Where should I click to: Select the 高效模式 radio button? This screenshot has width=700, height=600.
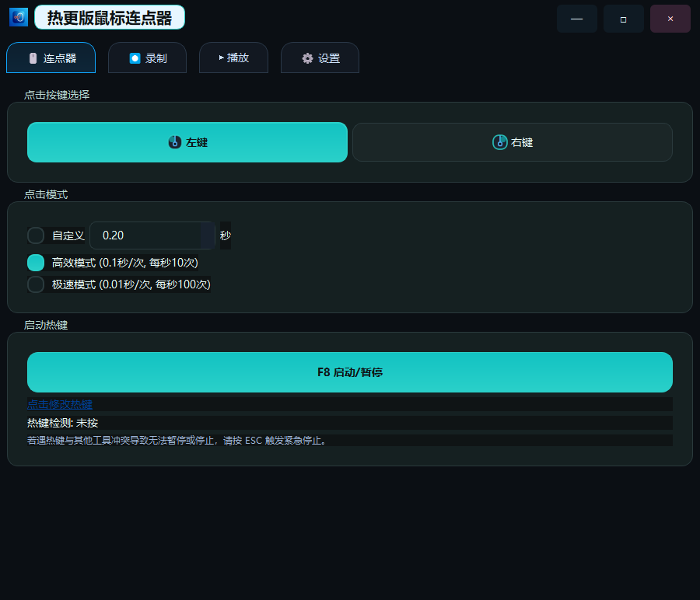point(35,263)
